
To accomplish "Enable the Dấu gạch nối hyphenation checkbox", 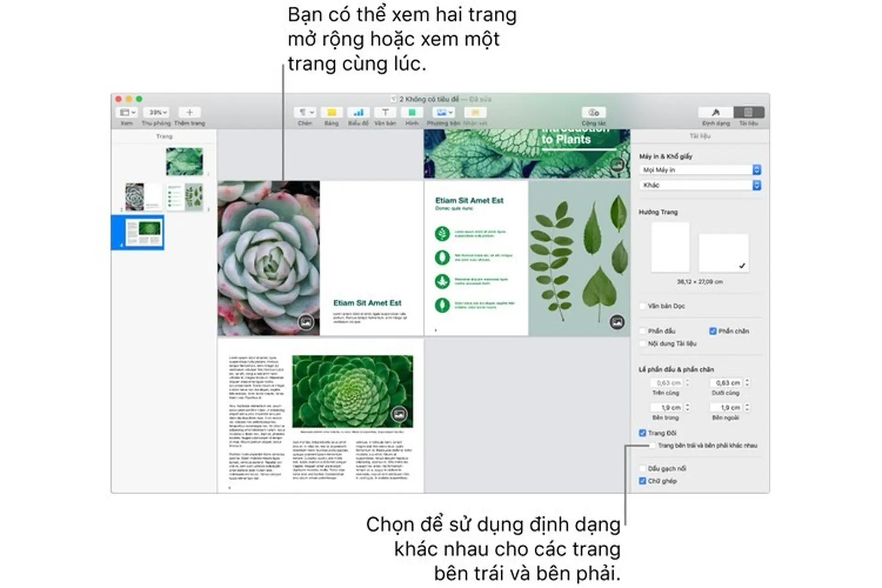I will [x=643, y=469].
